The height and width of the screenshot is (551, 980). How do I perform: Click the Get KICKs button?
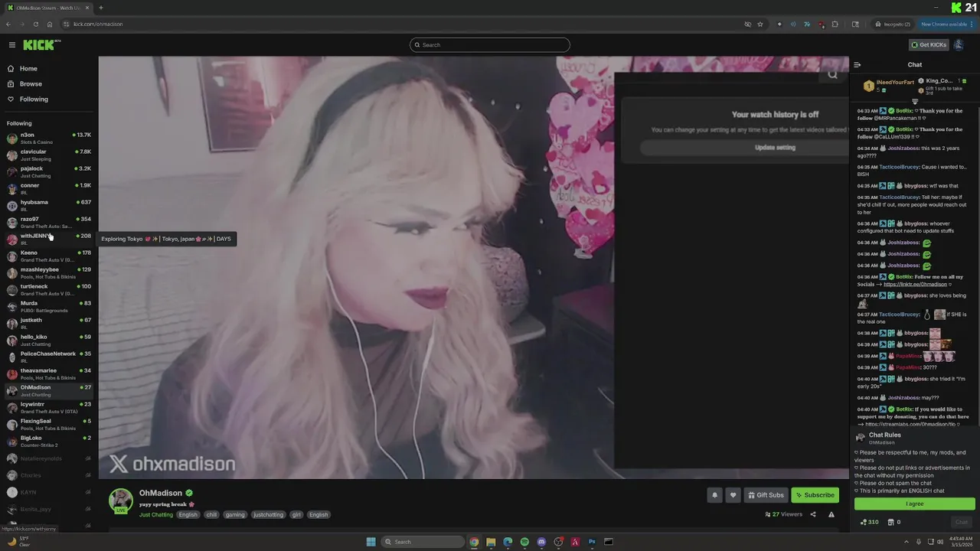(x=929, y=45)
